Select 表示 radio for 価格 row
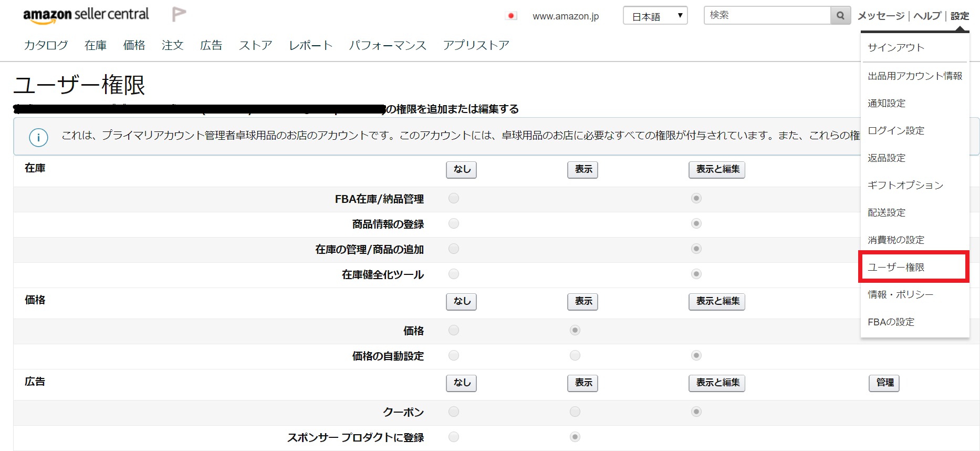The image size is (980, 451). point(575,330)
